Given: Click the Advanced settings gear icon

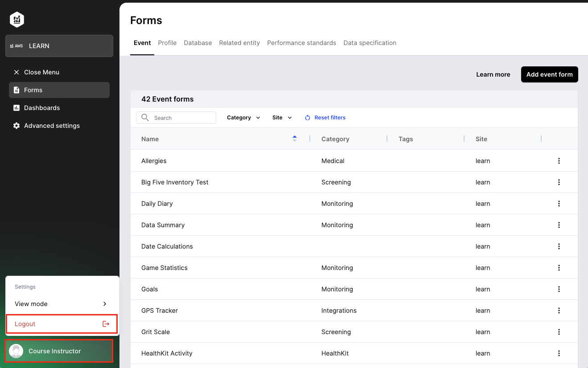Looking at the screenshot, I should (x=16, y=126).
